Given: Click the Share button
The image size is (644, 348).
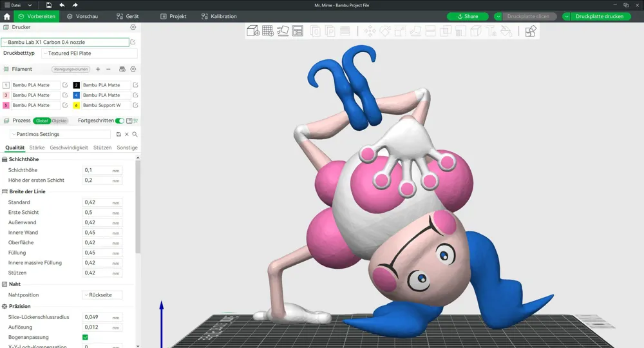Looking at the screenshot, I should point(468,17).
